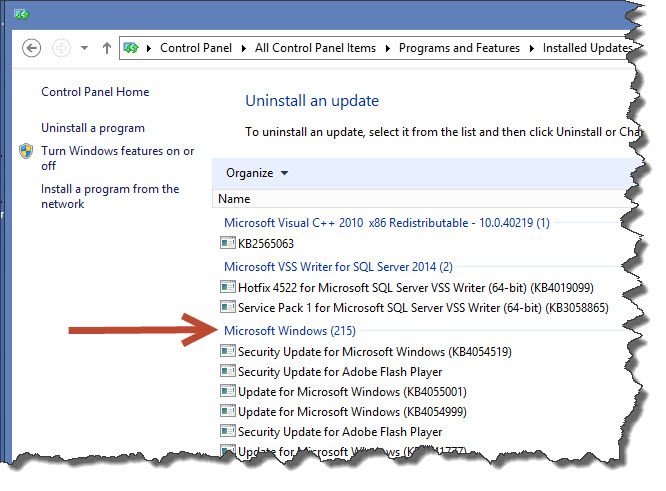Viewport: 666px width, 491px height.
Task: Click icon next to KB2565063
Action: tap(228, 243)
